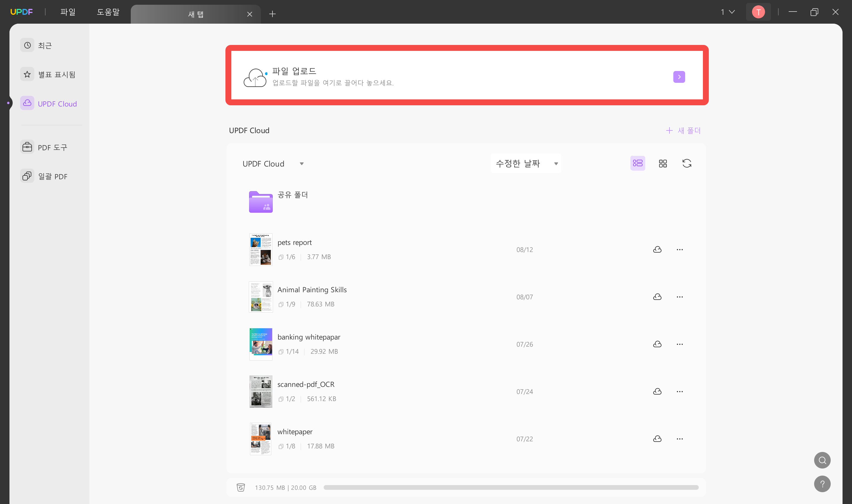Open the 최근 recent files section
Image resolution: width=852 pixels, height=504 pixels.
[x=36, y=45]
